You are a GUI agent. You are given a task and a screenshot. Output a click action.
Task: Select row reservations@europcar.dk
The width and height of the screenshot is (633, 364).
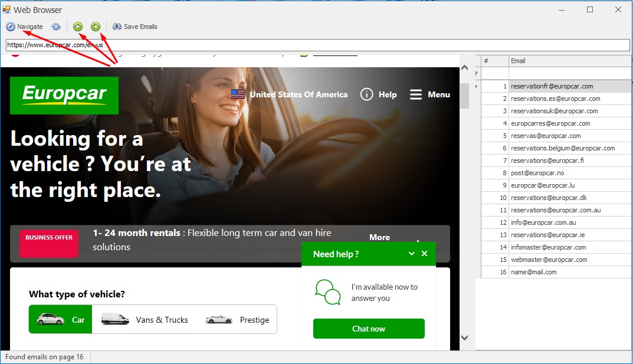coord(556,198)
